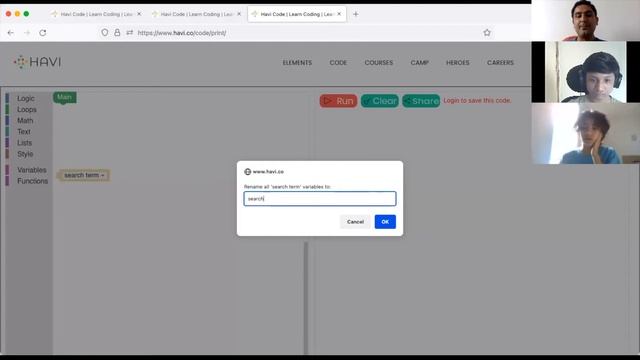Go back with the browser back arrow
The image size is (640, 360).
tap(11, 33)
